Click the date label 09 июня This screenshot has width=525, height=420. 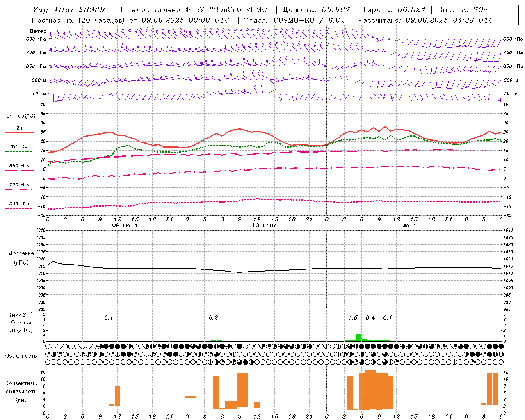point(125,226)
